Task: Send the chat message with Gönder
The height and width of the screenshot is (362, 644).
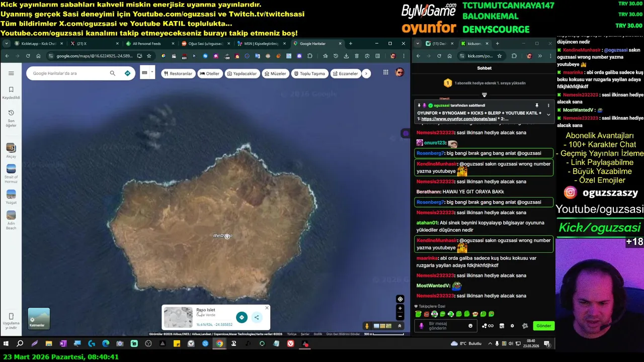Action: pyautogui.click(x=543, y=326)
